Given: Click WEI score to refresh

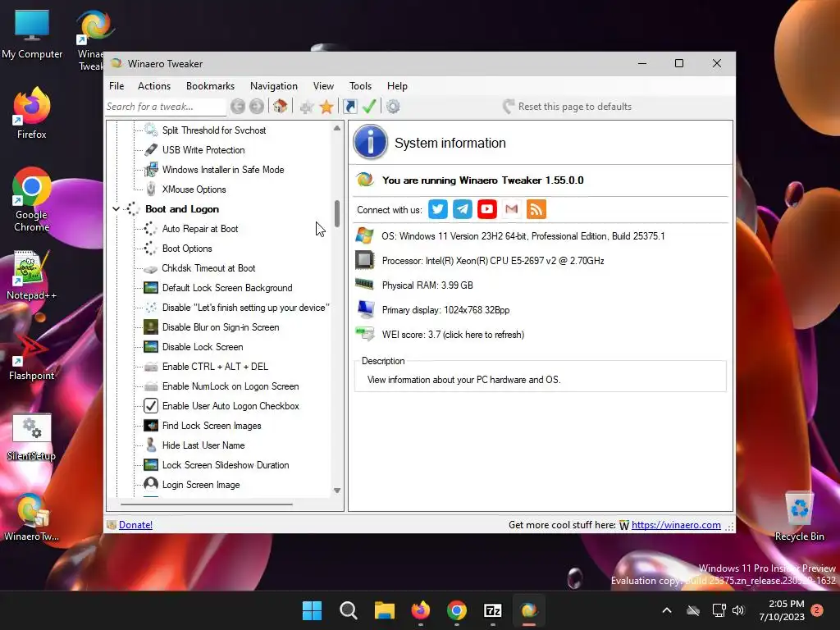Looking at the screenshot, I should coord(453,335).
